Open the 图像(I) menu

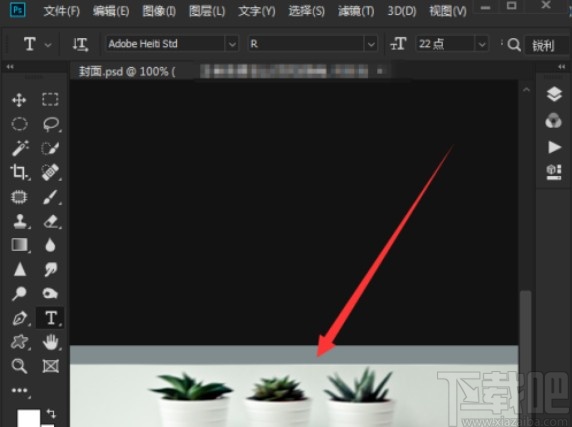[159, 11]
